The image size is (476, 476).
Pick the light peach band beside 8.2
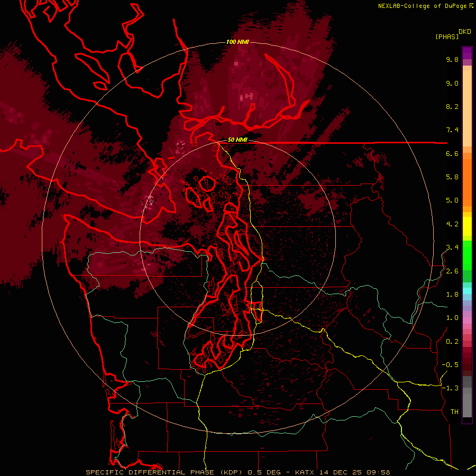click(467, 108)
